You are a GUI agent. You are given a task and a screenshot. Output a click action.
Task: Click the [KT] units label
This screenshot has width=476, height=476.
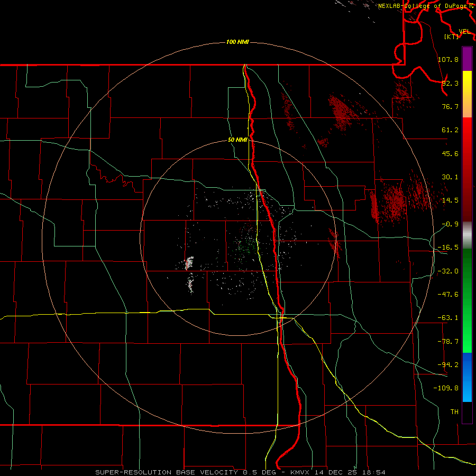click(x=452, y=36)
